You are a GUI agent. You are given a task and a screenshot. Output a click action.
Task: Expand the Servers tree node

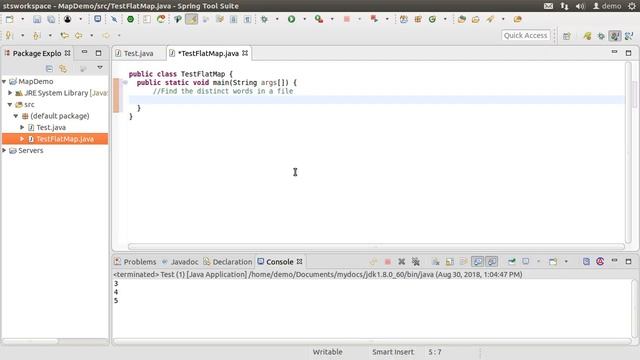[x=4, y=150]
